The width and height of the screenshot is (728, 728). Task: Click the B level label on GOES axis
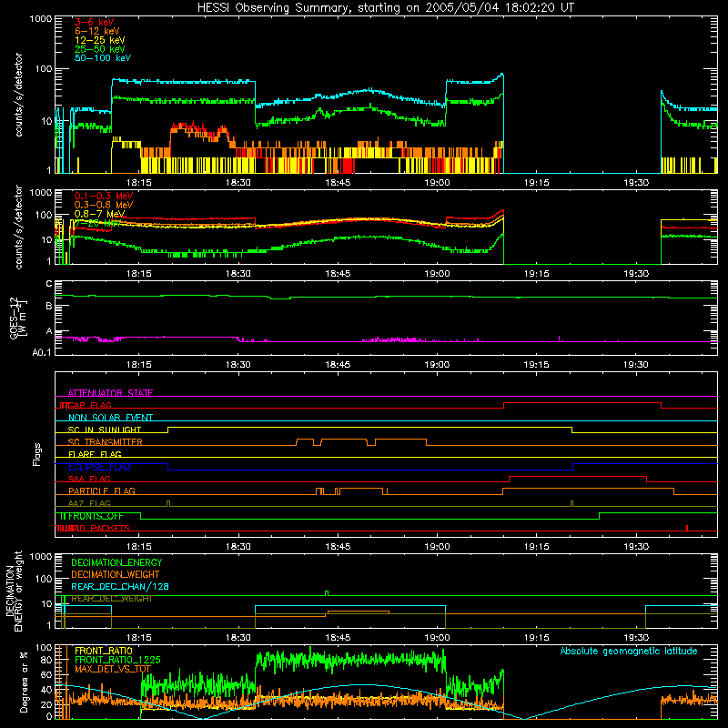(x=49, y=306)
